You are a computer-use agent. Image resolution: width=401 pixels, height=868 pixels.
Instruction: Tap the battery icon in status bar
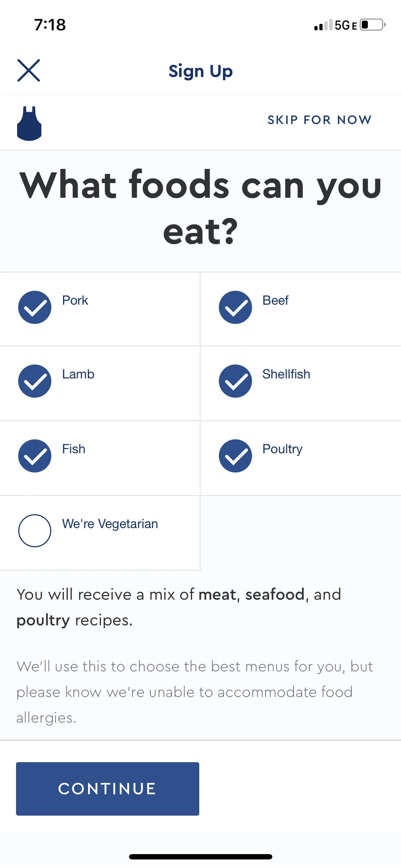[x=373, y=25]
